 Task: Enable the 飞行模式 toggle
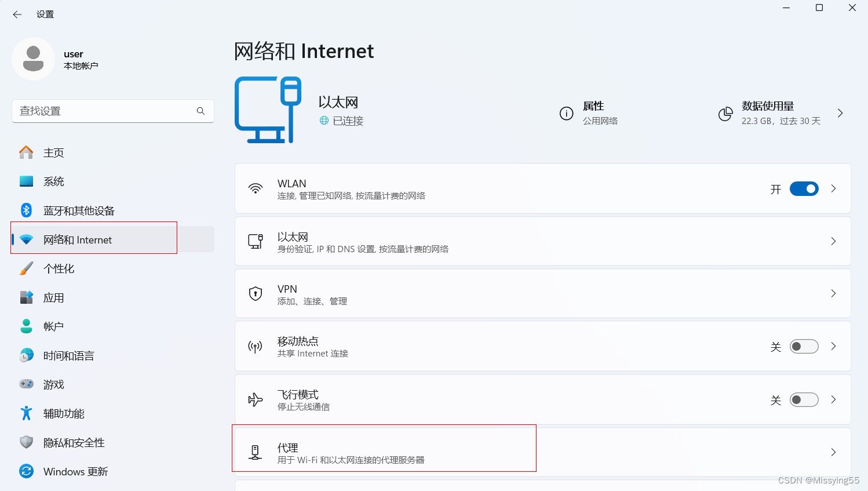[x=804, y=399]
